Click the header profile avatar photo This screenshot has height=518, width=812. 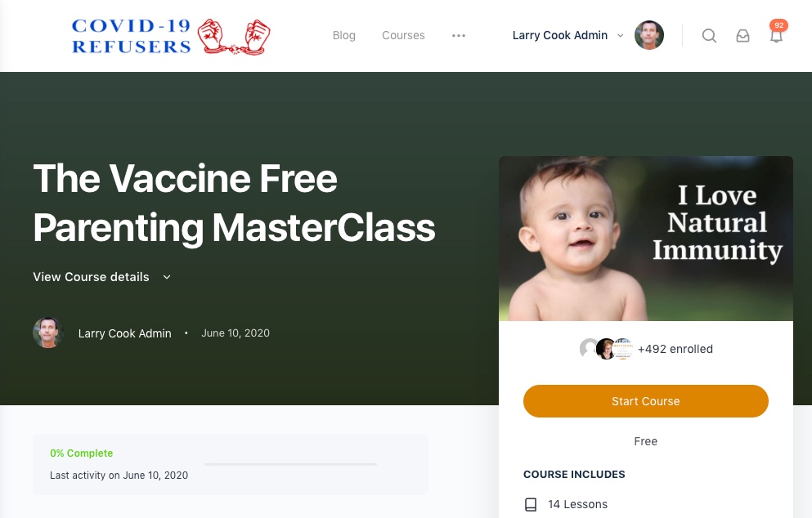tap(649, 35)
